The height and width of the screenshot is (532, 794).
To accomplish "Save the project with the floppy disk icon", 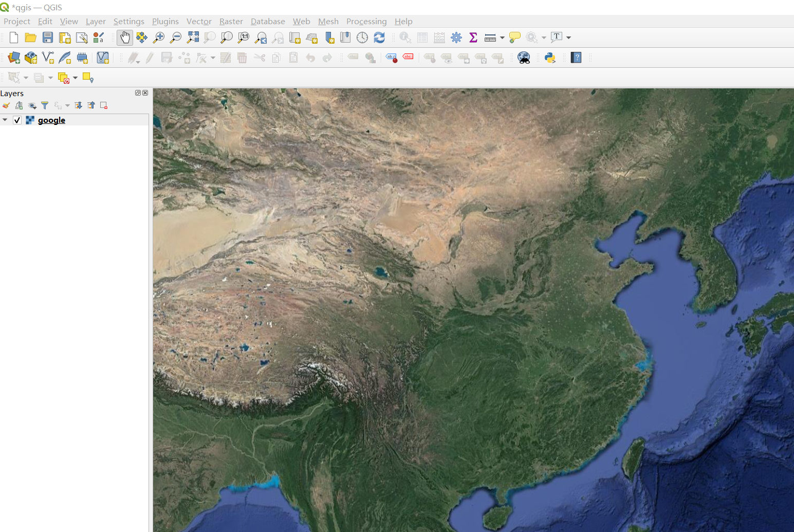I will [48, 38].
